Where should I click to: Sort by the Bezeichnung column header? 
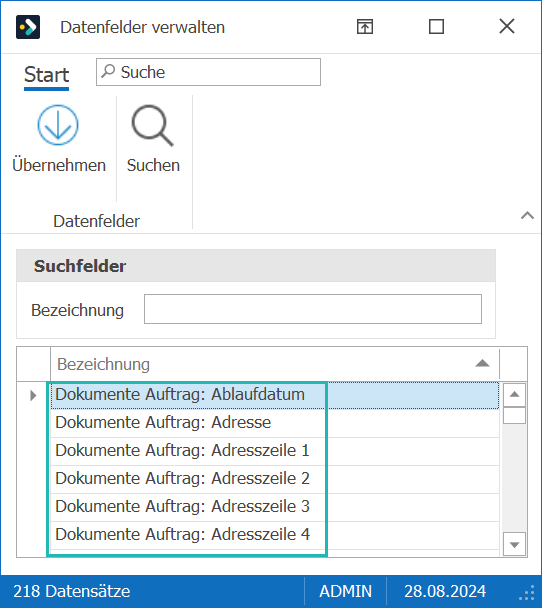(275, 364)
